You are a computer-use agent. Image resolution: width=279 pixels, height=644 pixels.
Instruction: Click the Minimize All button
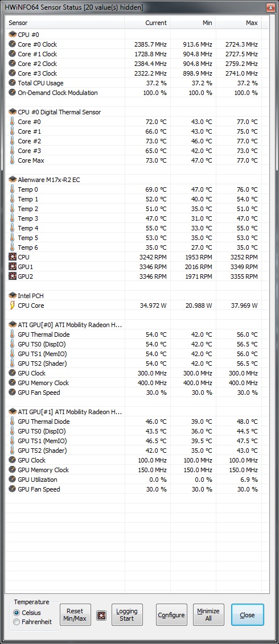209,615
